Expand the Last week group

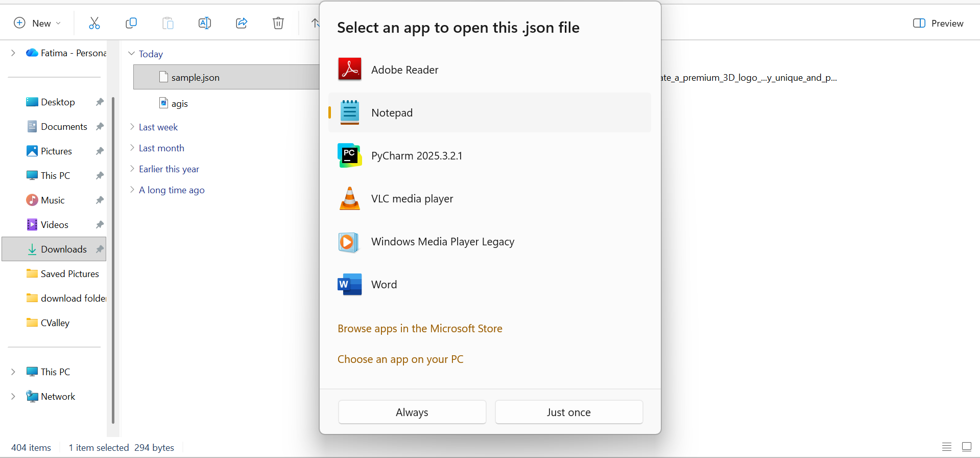pos(132,127)
